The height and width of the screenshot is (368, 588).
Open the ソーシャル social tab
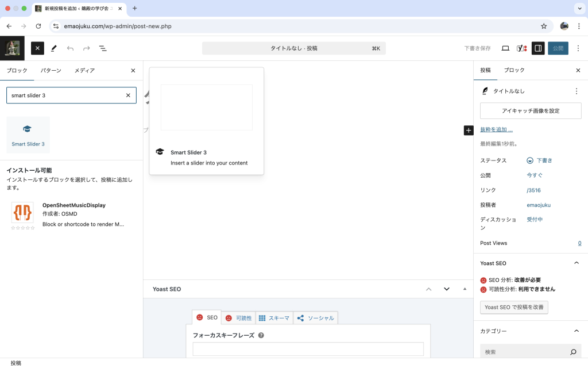pos(315,318)
